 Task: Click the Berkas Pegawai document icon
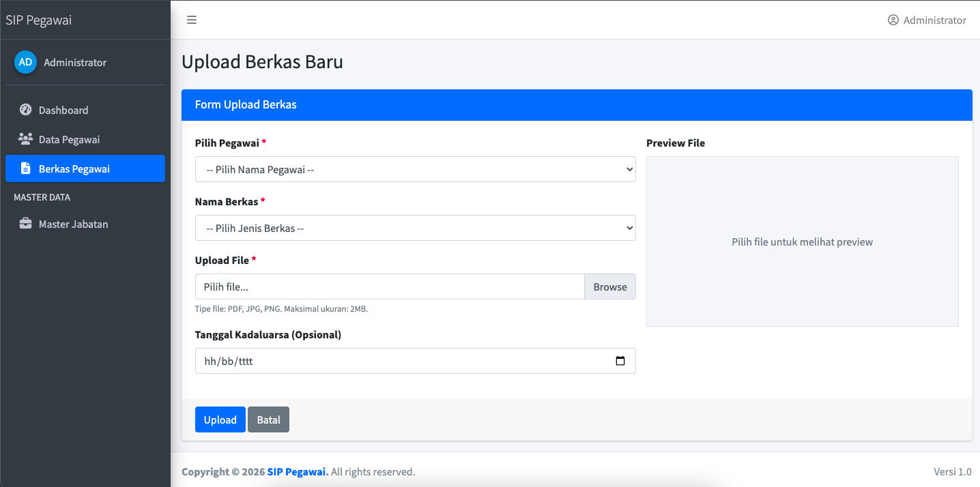pyautogui.click(x=25, y=168)
